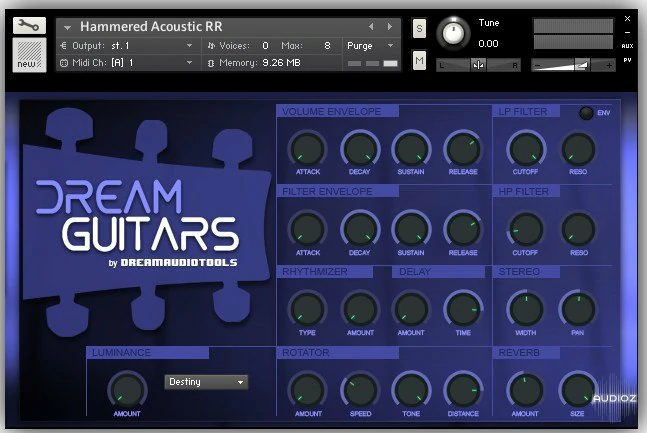Click the Reverb SIZE knob
The width and height of the screenshot is (647, 433).
pyautogui.click(x=578, y=390)
